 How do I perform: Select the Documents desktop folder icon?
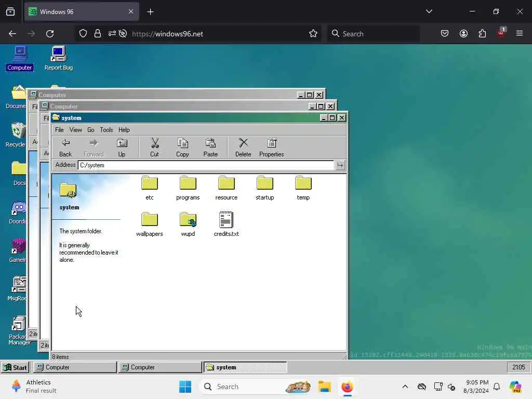coord(16,97)
